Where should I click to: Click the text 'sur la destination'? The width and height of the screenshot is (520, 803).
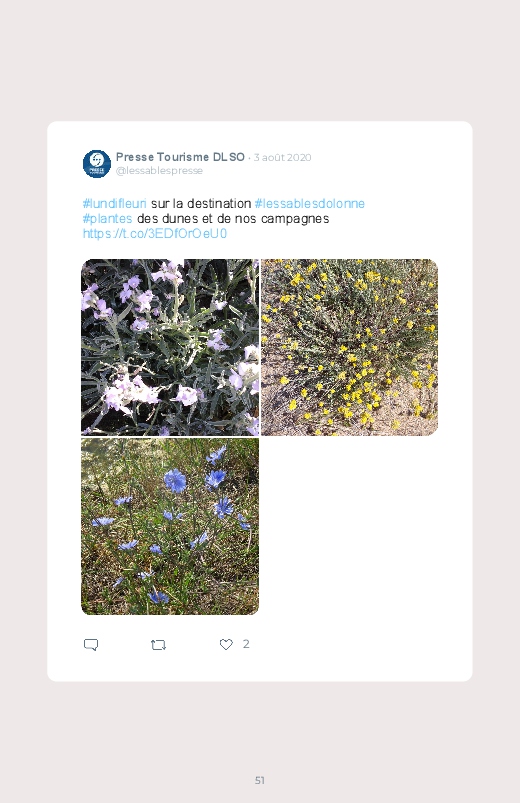201,203
